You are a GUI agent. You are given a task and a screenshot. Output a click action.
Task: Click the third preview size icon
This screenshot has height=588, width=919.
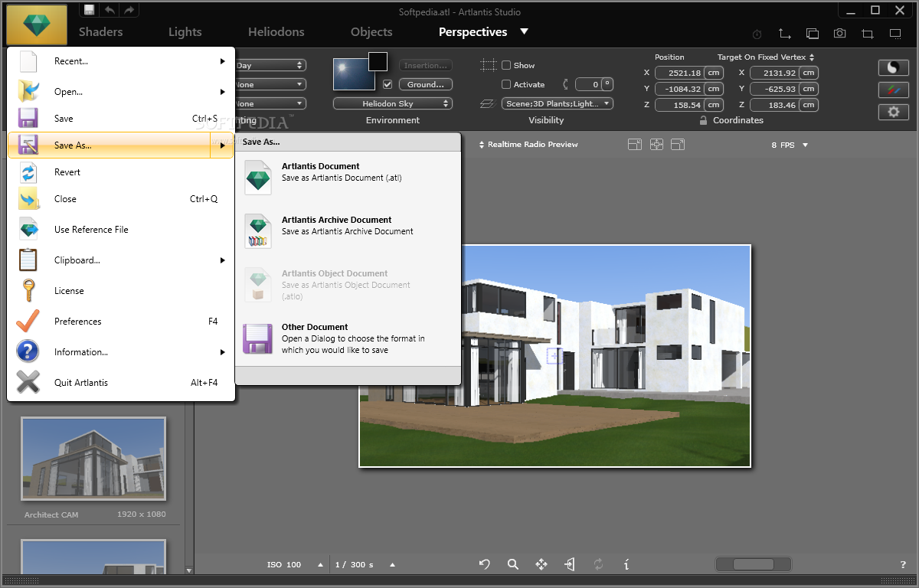[678, 144]
